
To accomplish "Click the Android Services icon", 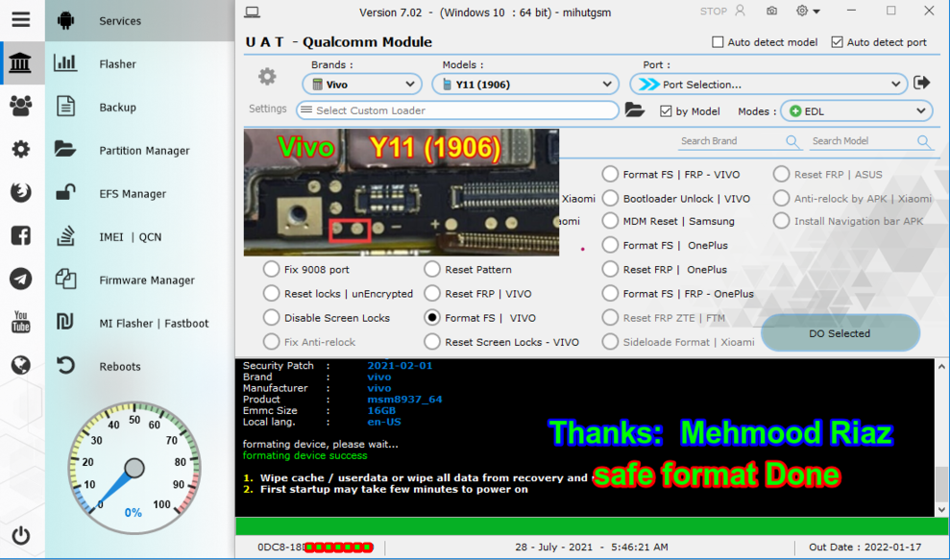I will click(x=65, y=20).
